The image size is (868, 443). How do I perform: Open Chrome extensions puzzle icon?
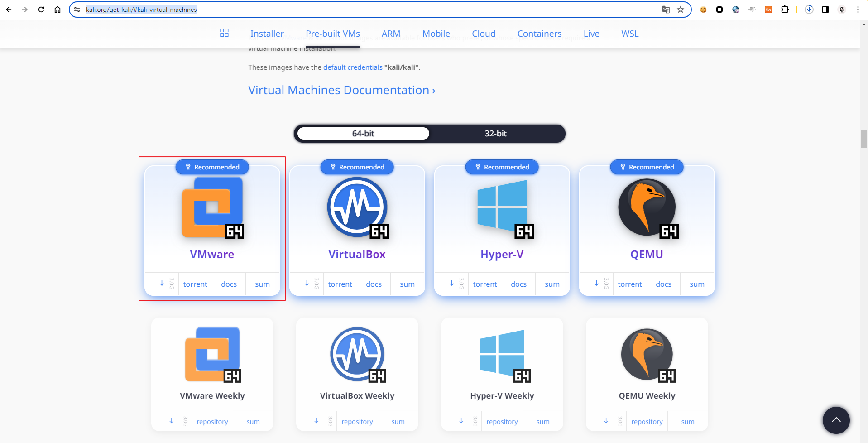click(x=785, y=10)
